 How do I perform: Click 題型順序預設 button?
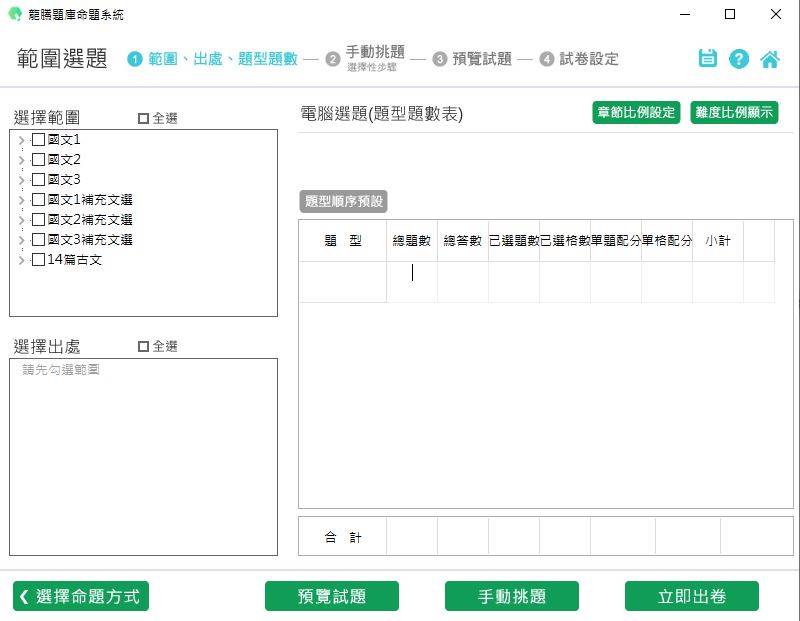pos(343,201)
